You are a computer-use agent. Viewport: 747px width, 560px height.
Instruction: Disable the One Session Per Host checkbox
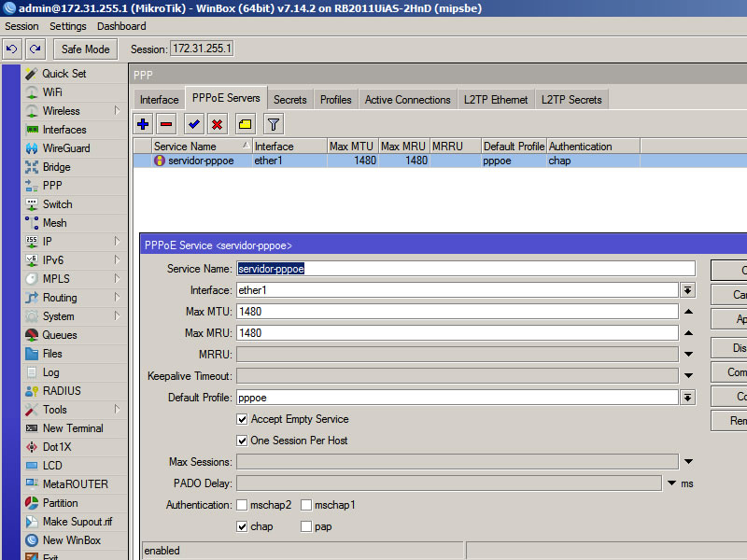(242, 439)
